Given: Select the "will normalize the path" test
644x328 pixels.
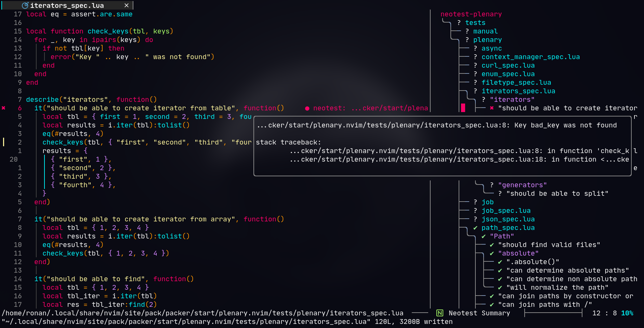Looking at the screenshot, I should click(x=557, y=287).
